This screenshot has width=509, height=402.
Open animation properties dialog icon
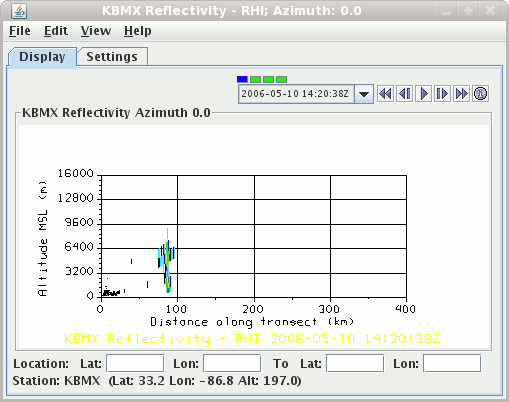point(480,94)
